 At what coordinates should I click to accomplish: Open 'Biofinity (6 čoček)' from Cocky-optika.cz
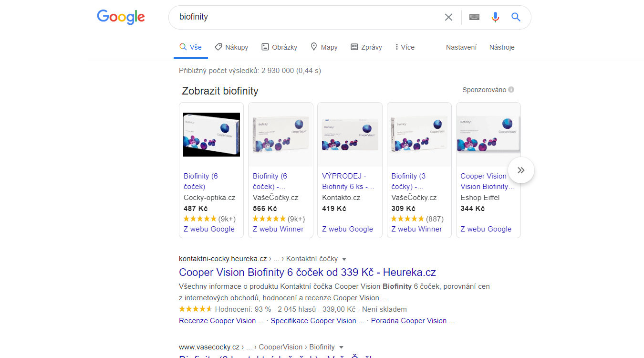(201, 181)
